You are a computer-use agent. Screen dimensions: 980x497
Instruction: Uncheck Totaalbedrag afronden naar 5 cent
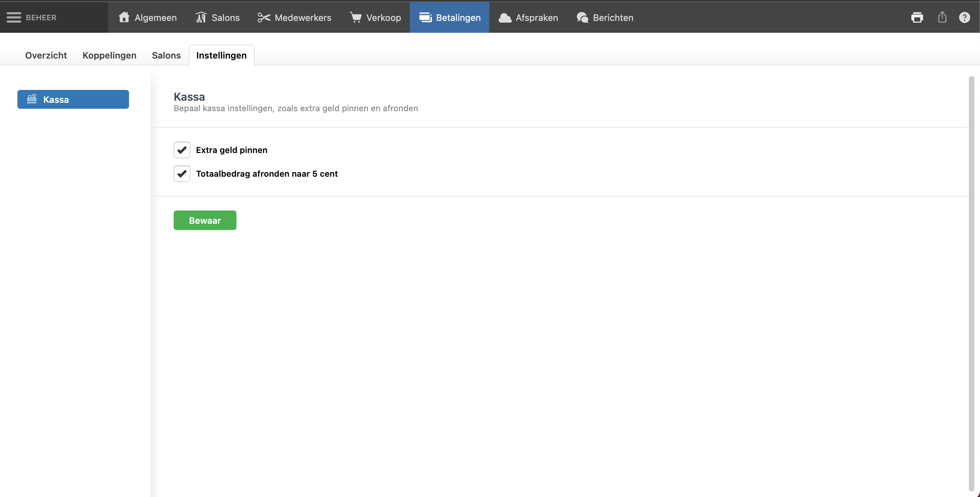[182, 174]
